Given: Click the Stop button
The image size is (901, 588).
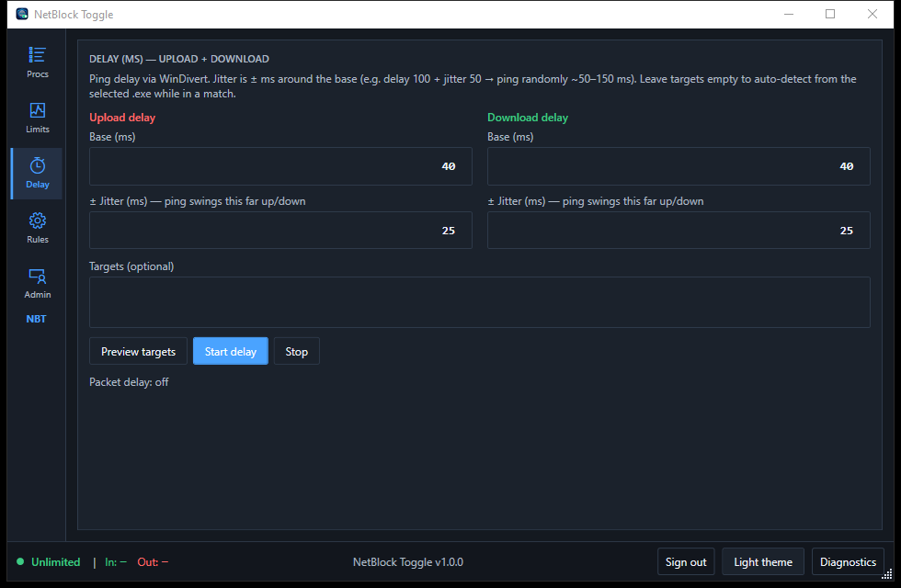Looking at the screenshot, I should tap(296, 351).
